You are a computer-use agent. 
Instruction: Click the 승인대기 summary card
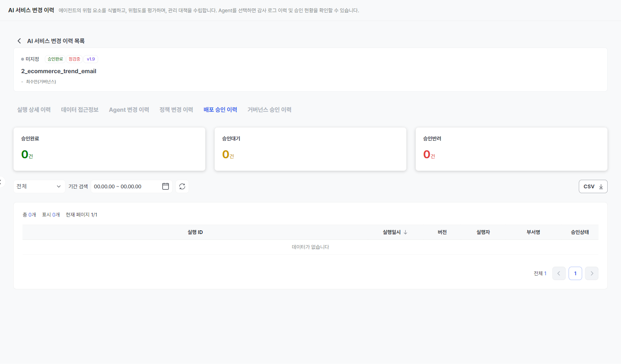[x=310, y=149]
